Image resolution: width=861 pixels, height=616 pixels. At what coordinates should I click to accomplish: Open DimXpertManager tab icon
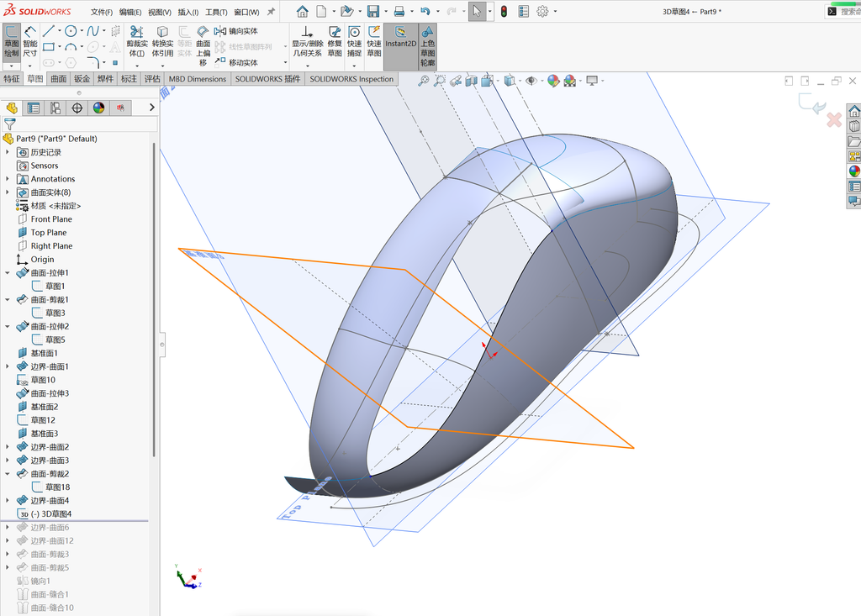77,108
